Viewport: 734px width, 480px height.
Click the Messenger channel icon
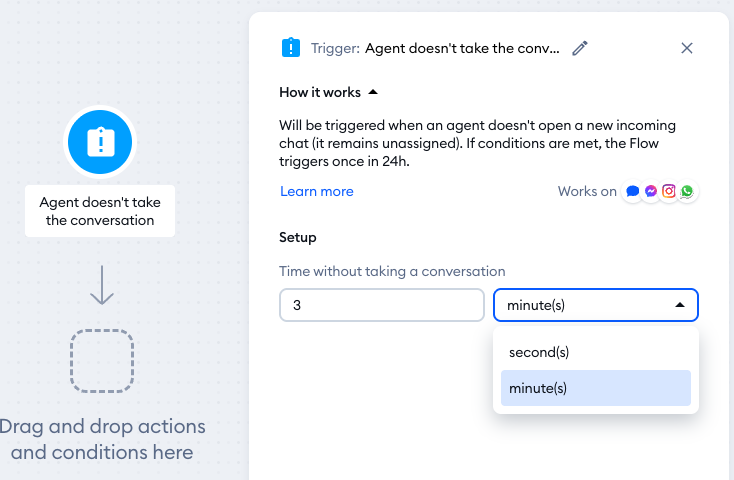click(x=651, y=192)
